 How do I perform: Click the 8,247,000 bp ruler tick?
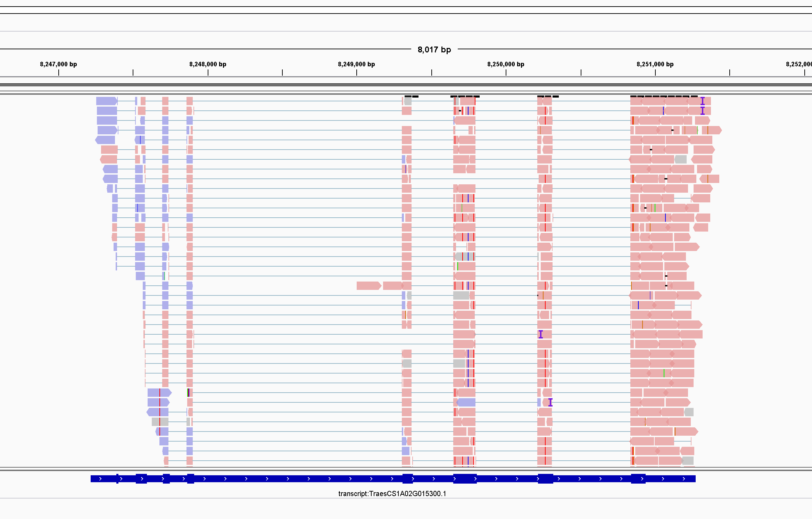59,72
